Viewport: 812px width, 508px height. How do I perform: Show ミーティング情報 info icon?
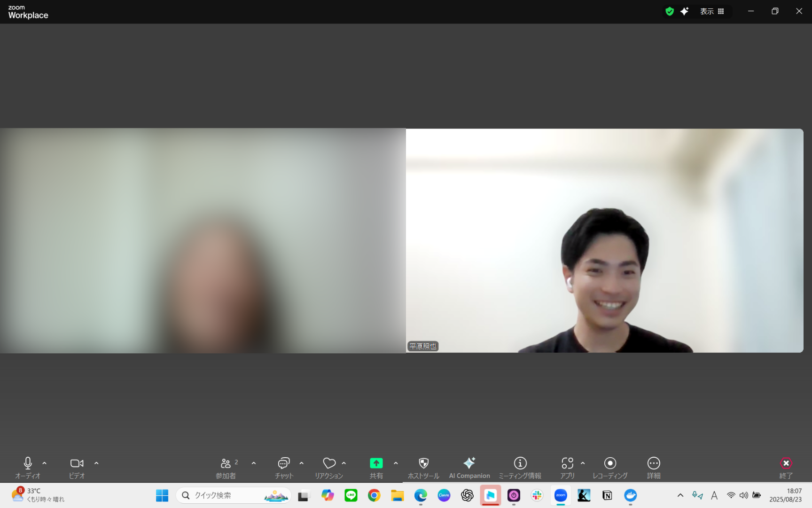pyautogui.click(x=520, y=463)
